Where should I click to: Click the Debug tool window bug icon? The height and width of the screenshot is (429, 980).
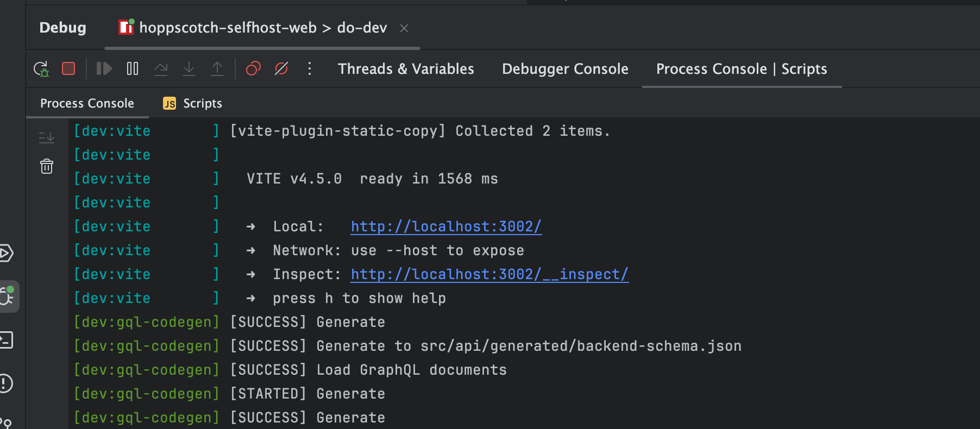8,296
